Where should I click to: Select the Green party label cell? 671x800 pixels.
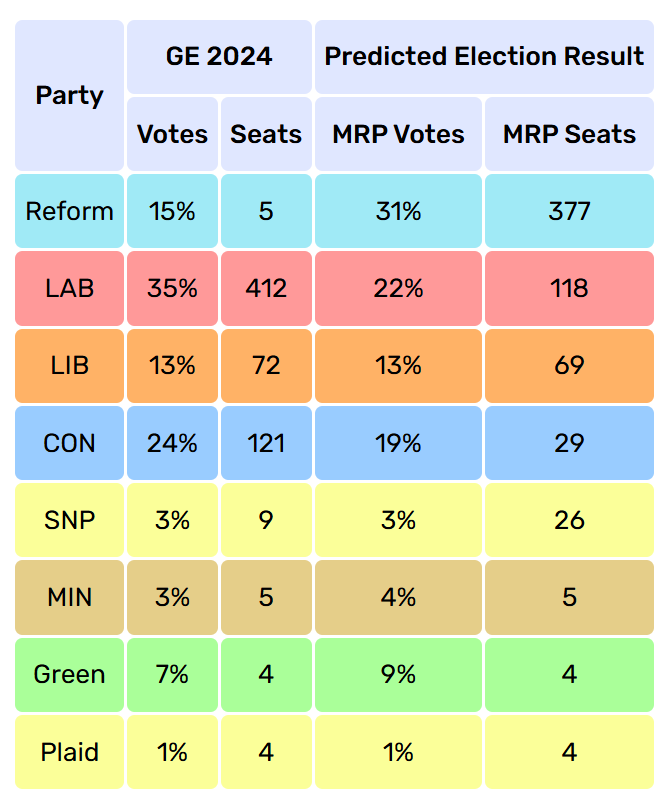[70, 674]
